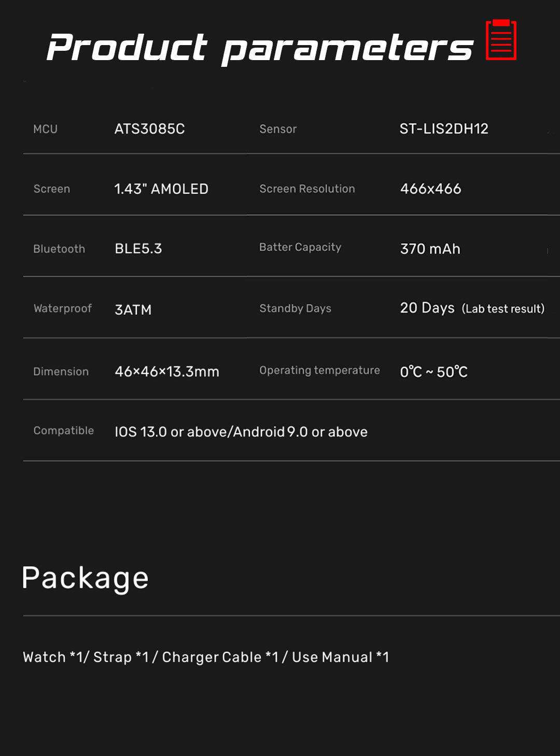Click the 0℃ ~ 50℃ temperature range
Image resolution: width=560 pixels, height=756 pixels.
click(433, 372)
